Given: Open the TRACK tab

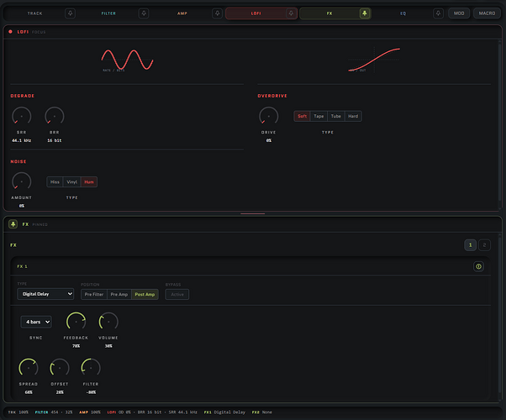Looking at the screenshot, I should click(34, 13).
